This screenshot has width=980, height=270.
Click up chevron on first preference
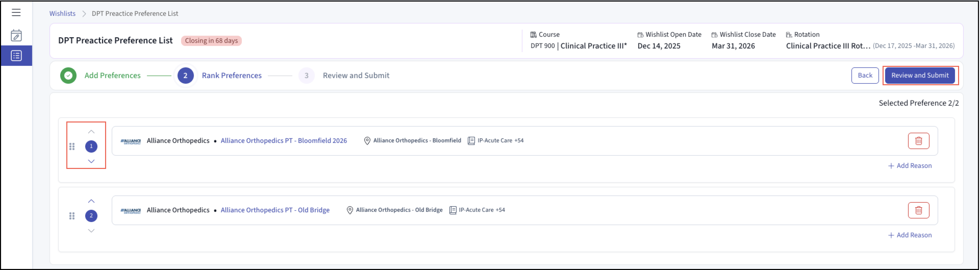91,132
